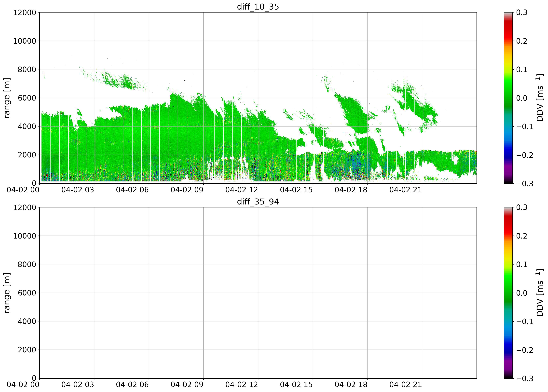Click the lower colorbar's "DDV [ms⁻¹]" label
Screen dimensions: 548x392
(x=540, y=293)
